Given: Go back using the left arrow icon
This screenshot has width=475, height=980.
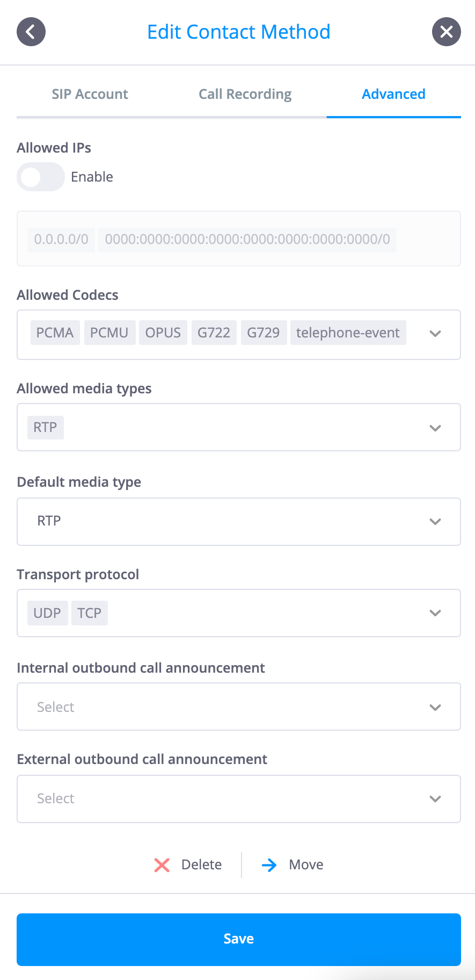Looking at the screenshot, I should pyautogui.click(x=31, y=32).
